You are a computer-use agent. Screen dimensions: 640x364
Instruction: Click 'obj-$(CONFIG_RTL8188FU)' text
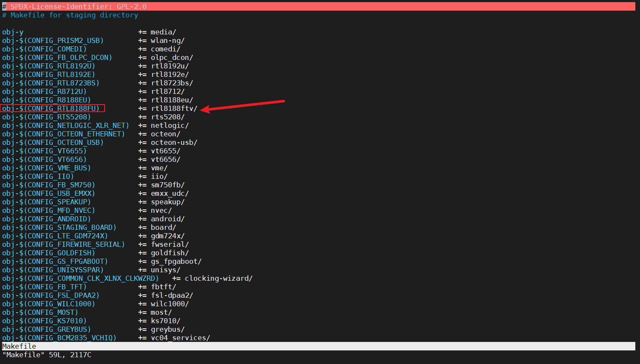click(51, 108)
